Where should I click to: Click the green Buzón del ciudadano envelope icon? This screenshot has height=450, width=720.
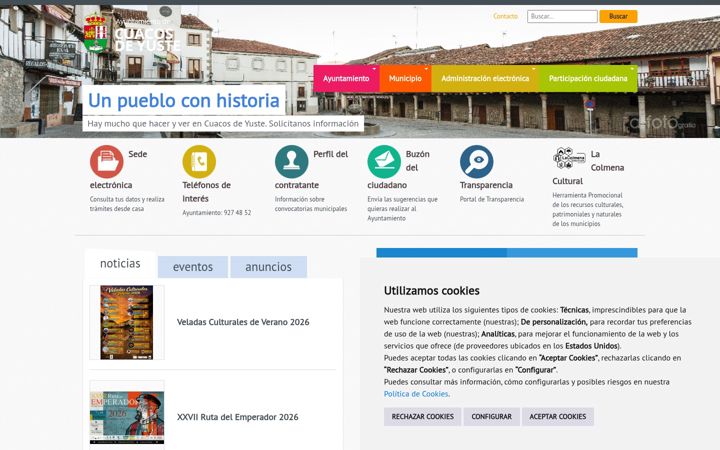tap(384, 162)
